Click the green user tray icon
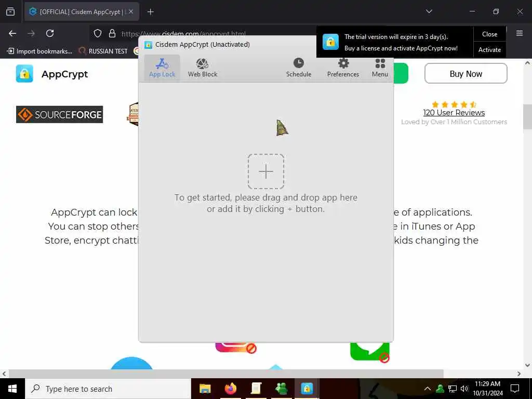 tap(440, 389)
